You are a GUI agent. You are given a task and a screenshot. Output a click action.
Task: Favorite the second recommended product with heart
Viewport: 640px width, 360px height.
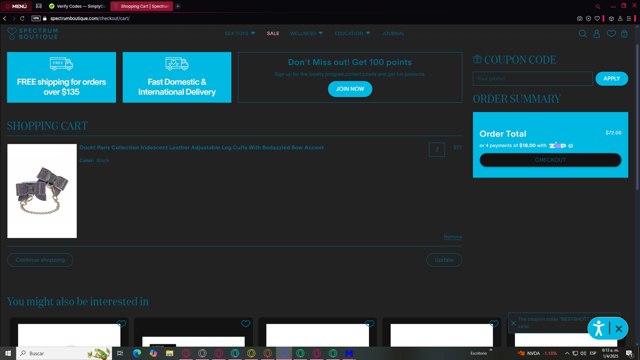[x=245, y=324]
